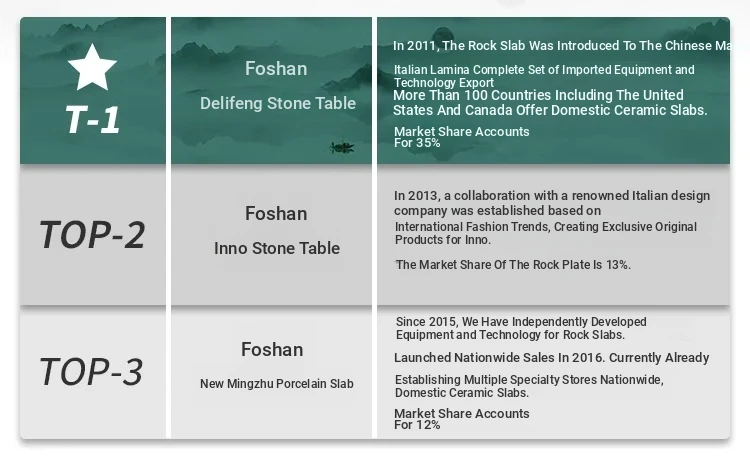Click Foshan text in the TOP-3 row
The width and height of the screenshot is (750, 460).
[272, 350]
